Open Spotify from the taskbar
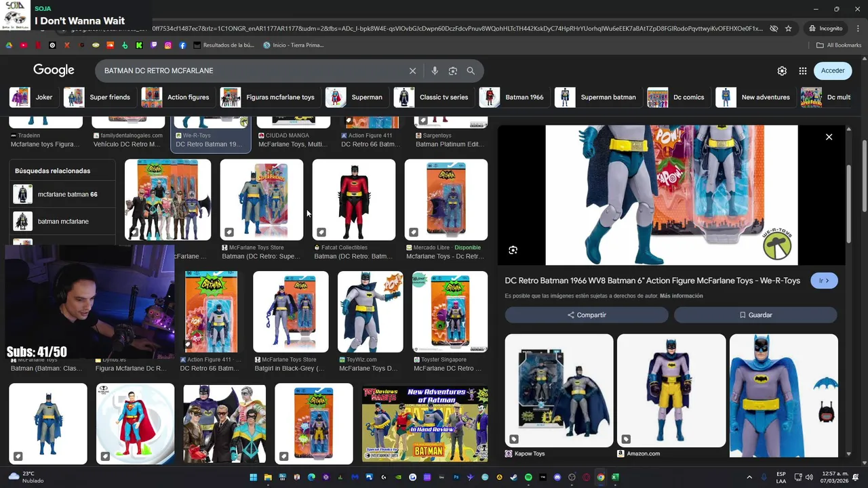The height and width of the screenshot is (488, 868). [528, 477]
